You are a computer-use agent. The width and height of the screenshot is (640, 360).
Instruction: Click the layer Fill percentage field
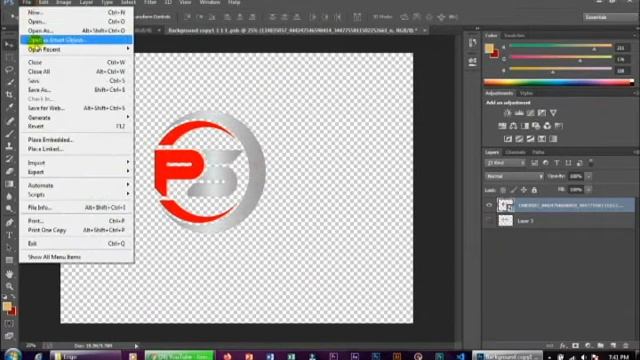[x=576, y=190]
